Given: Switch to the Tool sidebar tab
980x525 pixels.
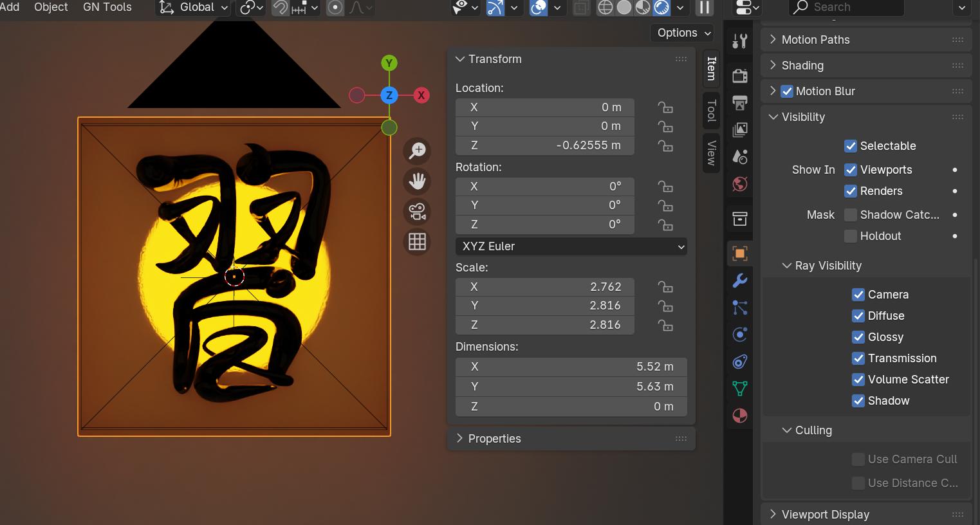Looking at the screenshot, I should click(711, 111).
